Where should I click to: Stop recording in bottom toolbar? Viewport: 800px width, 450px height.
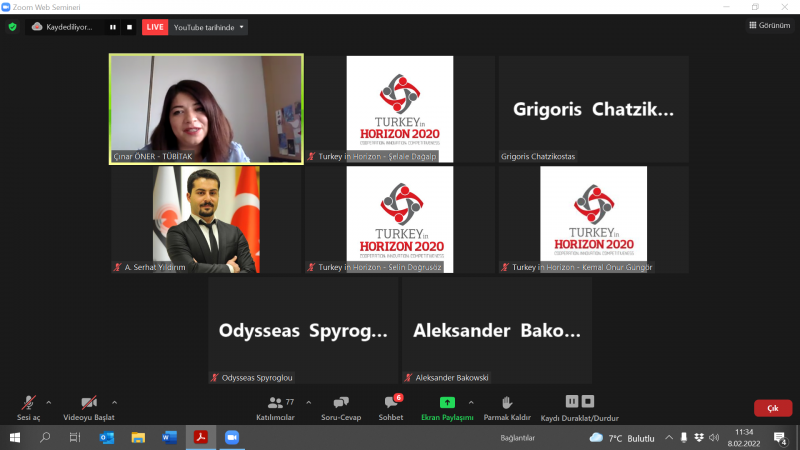point(588,402)
